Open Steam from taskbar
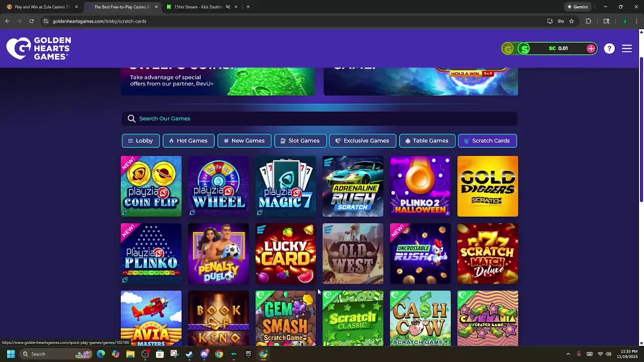This screenshot has height=362, width=644. pos(189,354)
